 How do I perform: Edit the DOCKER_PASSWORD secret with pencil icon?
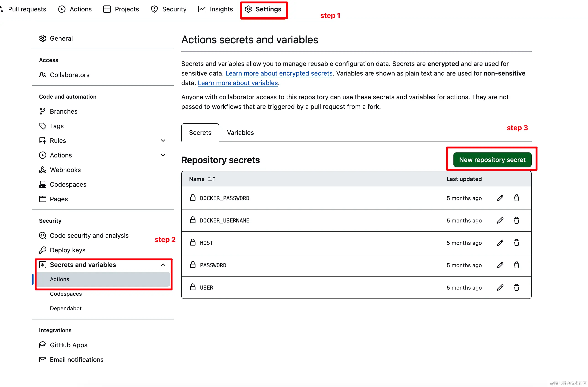500,198
